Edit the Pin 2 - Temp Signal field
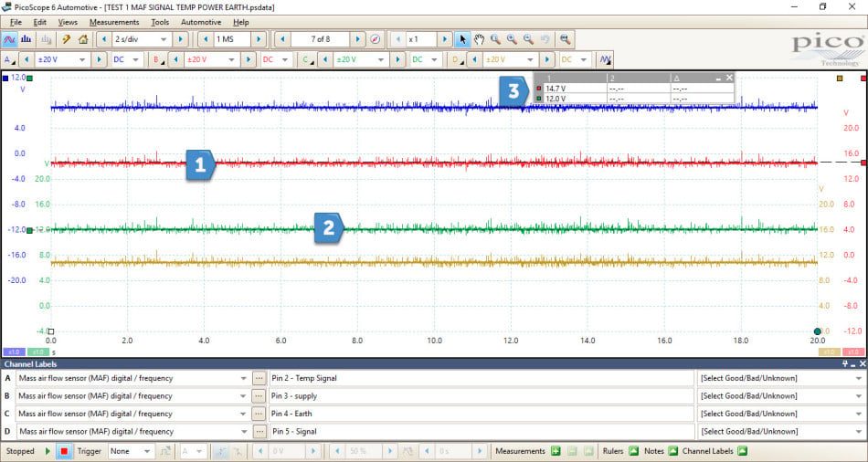 click(481, 378)
